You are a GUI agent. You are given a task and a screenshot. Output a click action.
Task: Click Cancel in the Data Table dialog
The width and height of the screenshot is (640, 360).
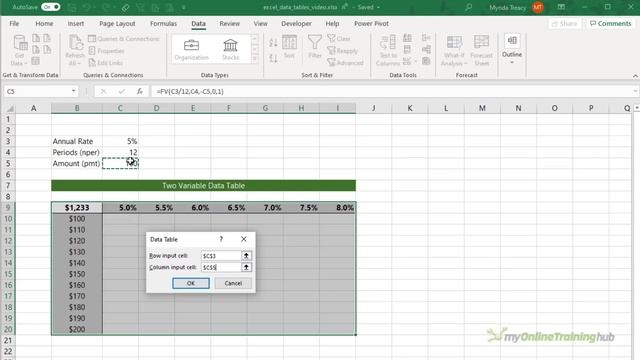click(x=233, y=283)
